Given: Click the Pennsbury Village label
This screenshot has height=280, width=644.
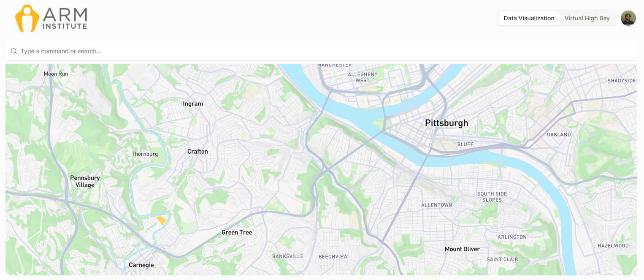Looking at the screenshot, I should click(x=85, y=182).
